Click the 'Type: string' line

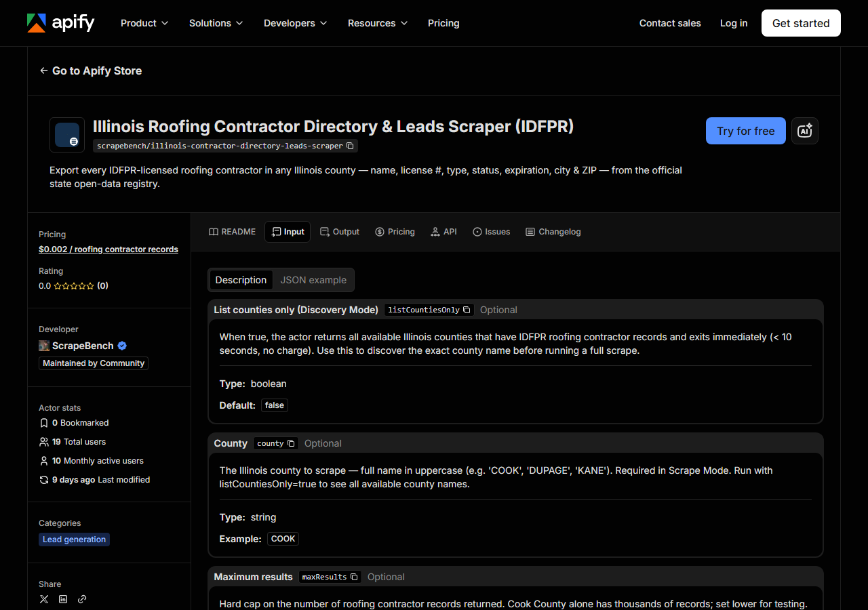248,517
